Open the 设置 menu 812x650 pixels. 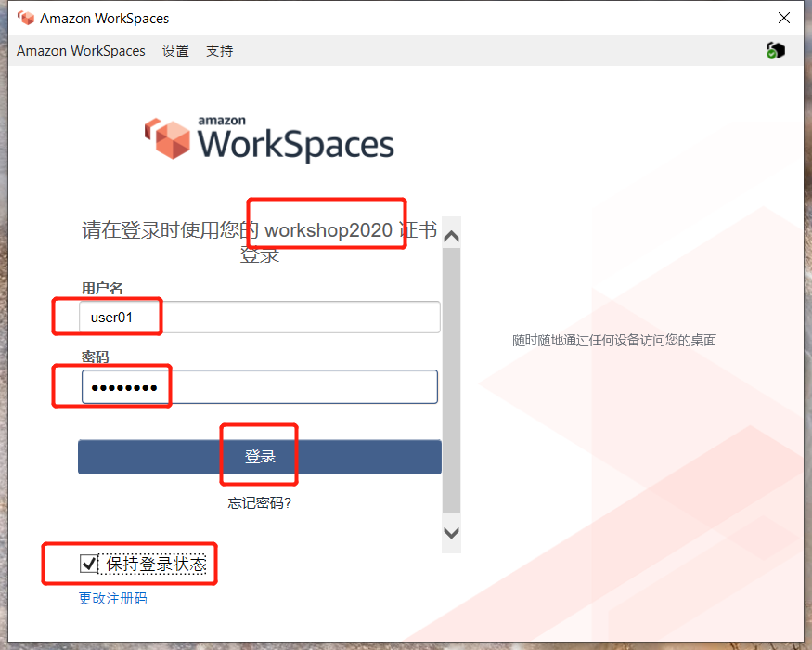[175, 51]
